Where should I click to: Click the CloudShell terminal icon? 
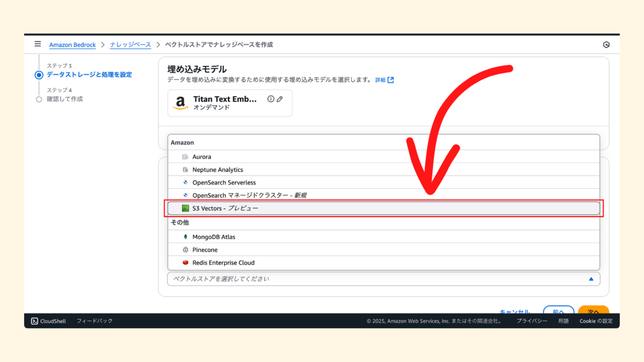(x=34, y=321)
